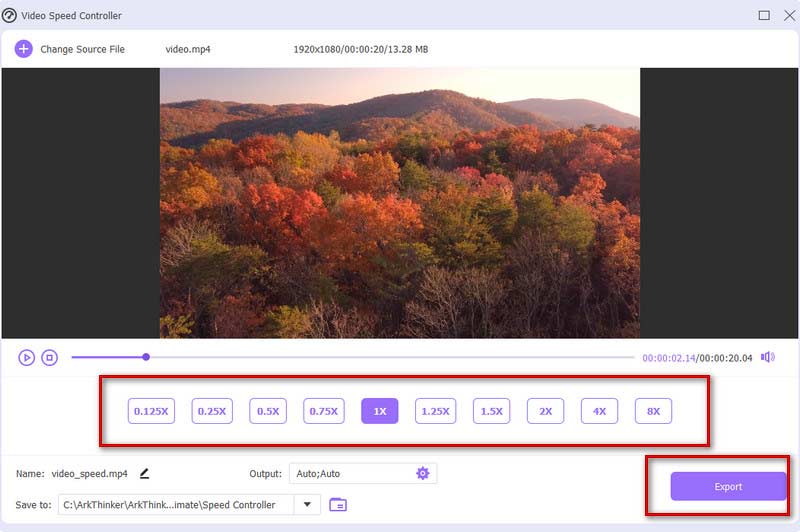Image resolution: width=800 pixels, height=532 pixels.
Task: Set speed to 0.75X
Action: click(324, 411)
